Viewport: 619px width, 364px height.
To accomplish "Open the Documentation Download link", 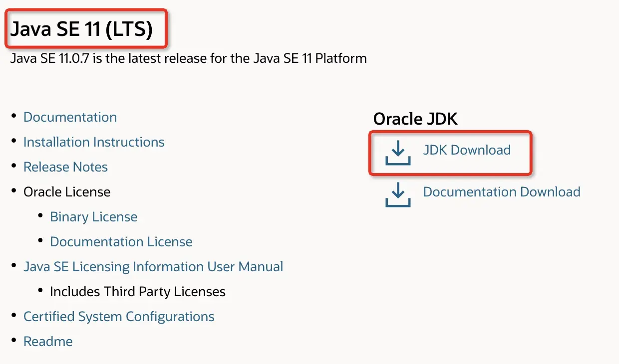I will click(x=502, y=192).
